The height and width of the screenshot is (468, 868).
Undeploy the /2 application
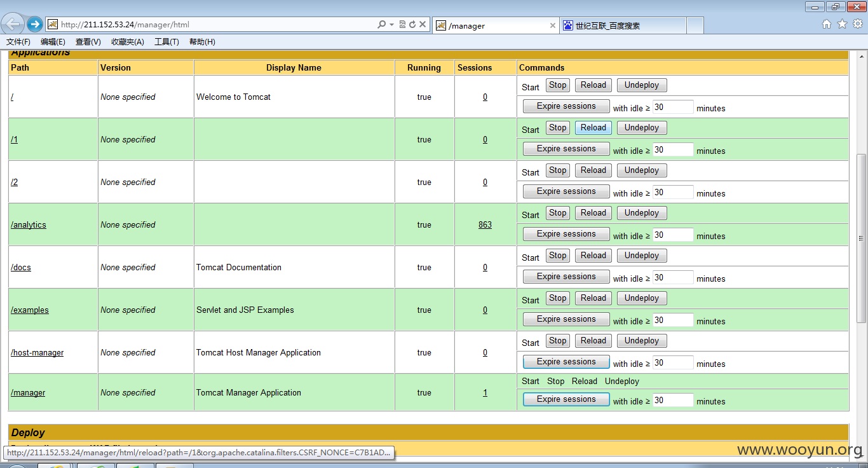(642, 170)
